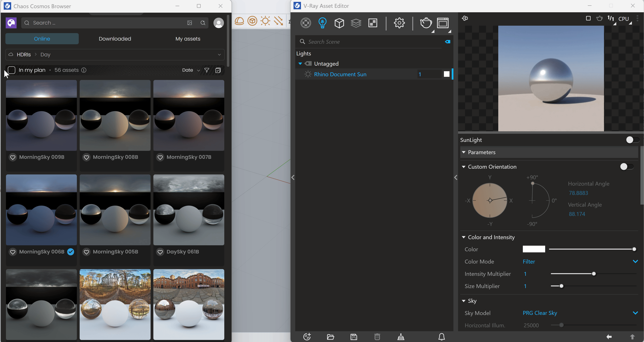Expand the HDRIs category path dropdown

tap(219, 54)
